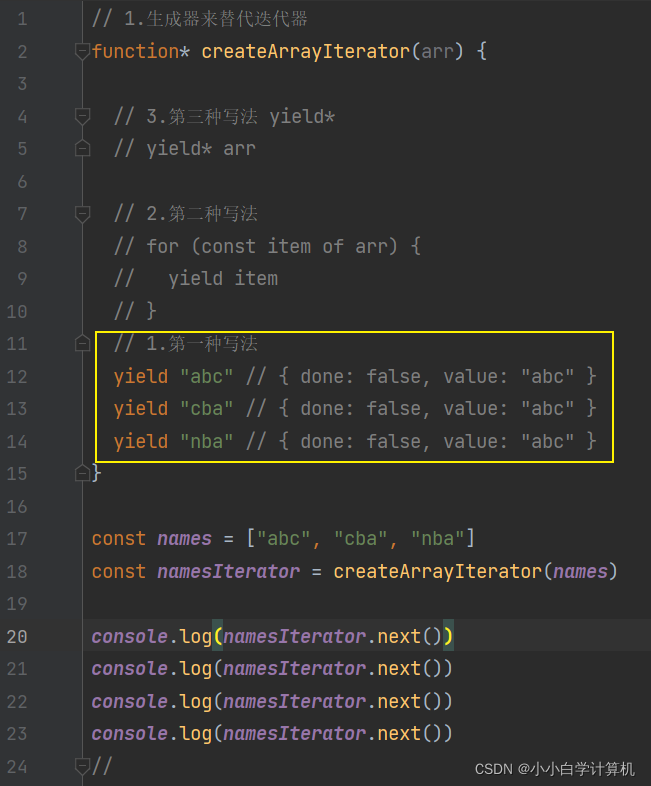The image size is (651, 786).
Task: Click yield keyword on line 14
Action: [x=141, y=442]
